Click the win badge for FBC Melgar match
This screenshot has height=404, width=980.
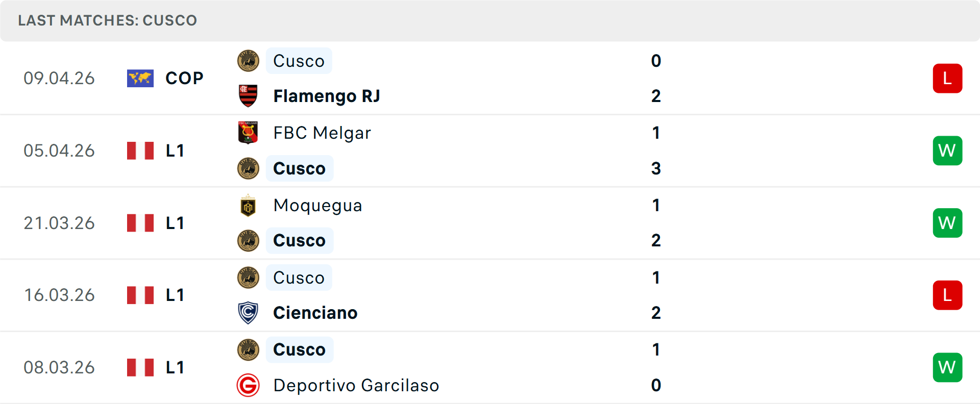(x=947, y=150)
